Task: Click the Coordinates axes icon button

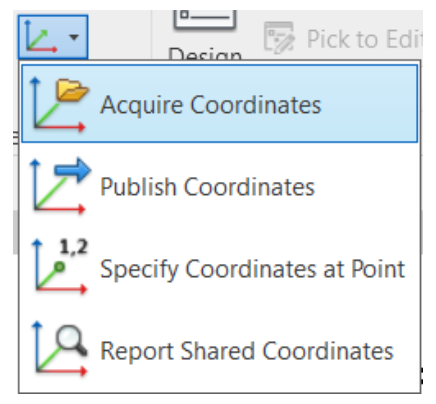Action: point(42,37)
